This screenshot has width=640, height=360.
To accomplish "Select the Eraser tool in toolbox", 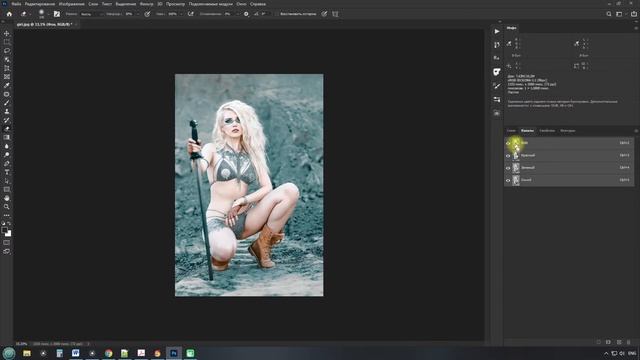I will tap(7, 129).
